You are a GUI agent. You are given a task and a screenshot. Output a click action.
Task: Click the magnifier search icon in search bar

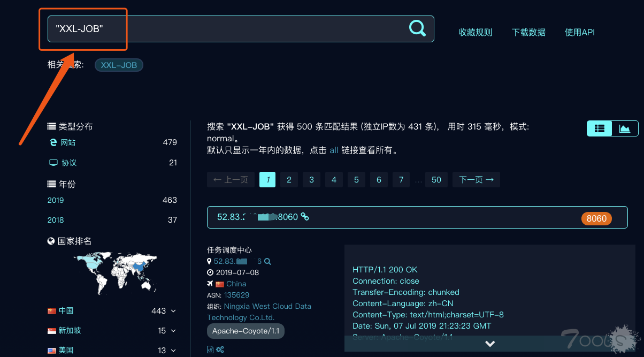417,28
